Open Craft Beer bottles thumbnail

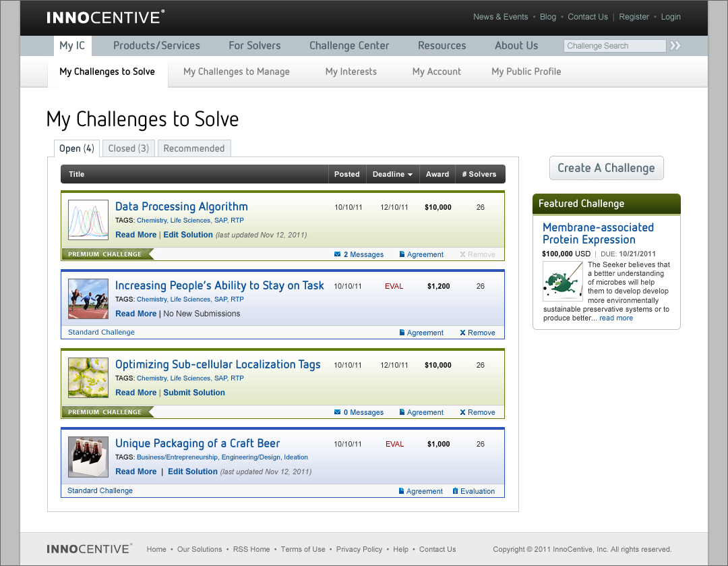point(88,457)
